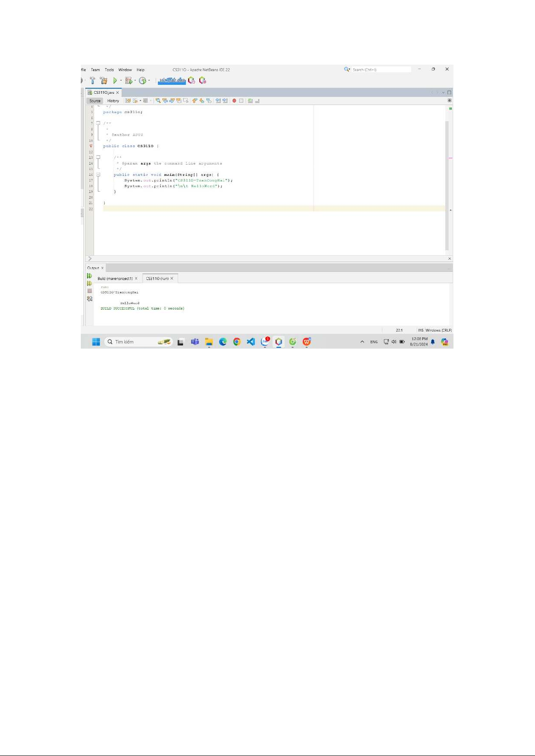Toggle INS insert mode in status bar

421,330
